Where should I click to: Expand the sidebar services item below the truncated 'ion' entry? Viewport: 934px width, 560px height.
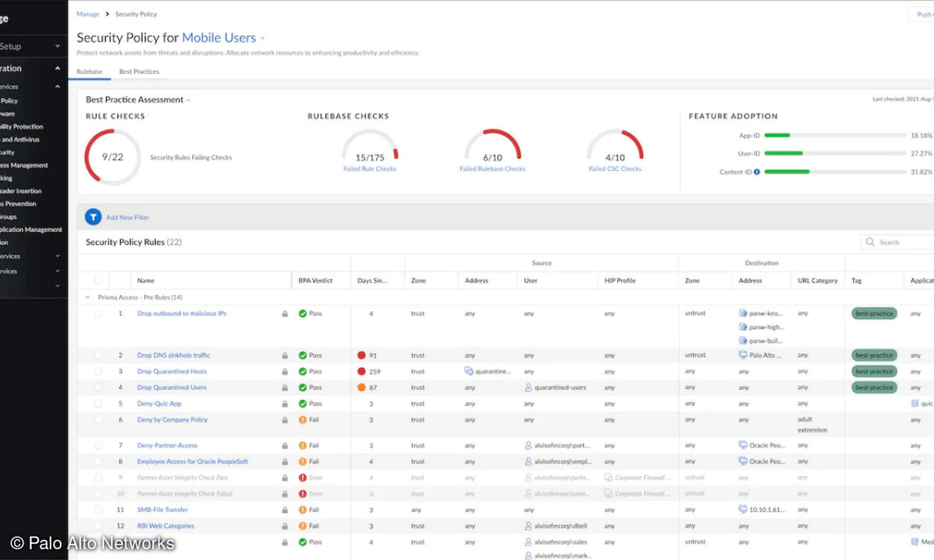(x=58, y=256)
